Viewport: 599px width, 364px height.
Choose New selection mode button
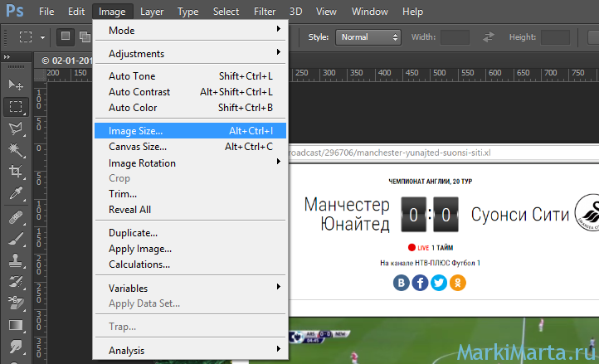pyautogui.click(x=66, y=36)
